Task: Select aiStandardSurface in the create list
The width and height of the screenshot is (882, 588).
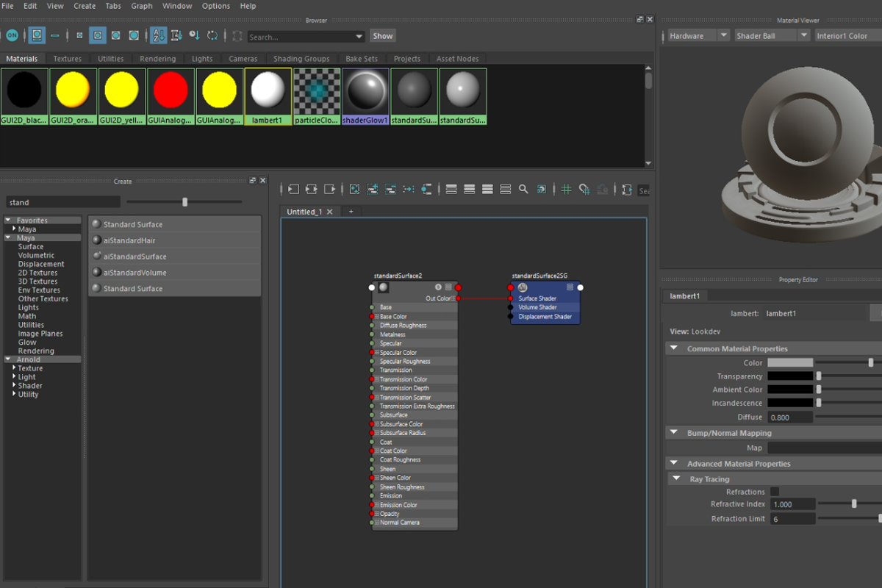Action: (135, 257)
